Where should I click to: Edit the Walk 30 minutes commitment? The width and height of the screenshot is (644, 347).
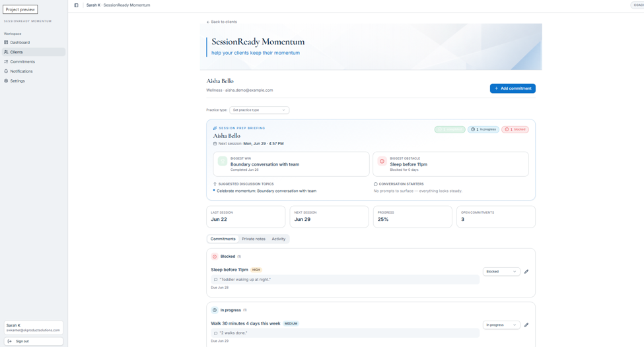tap(526, 325)
